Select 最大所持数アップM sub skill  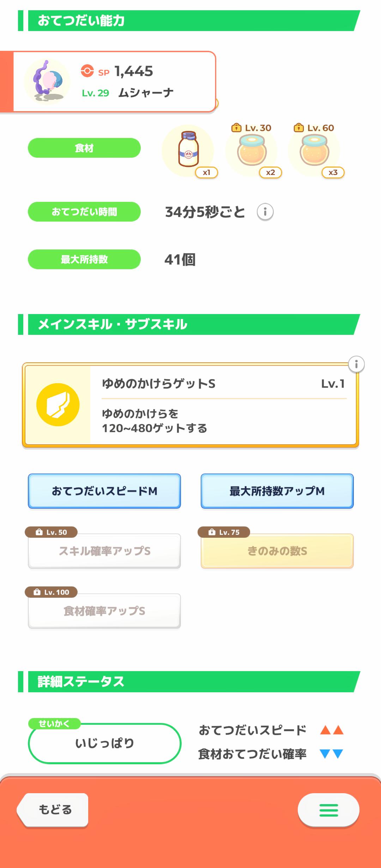click(277, 491)
